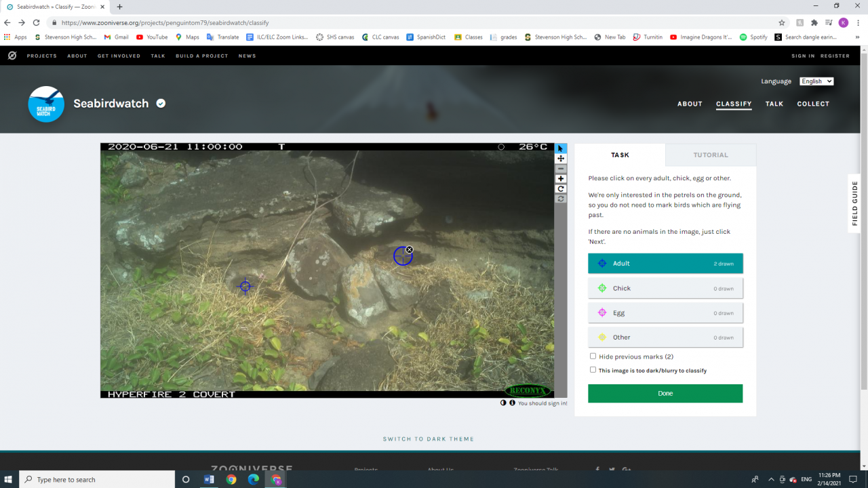
Task: Click the adult crosshair mark on the grass
Action: pos(245,286)
